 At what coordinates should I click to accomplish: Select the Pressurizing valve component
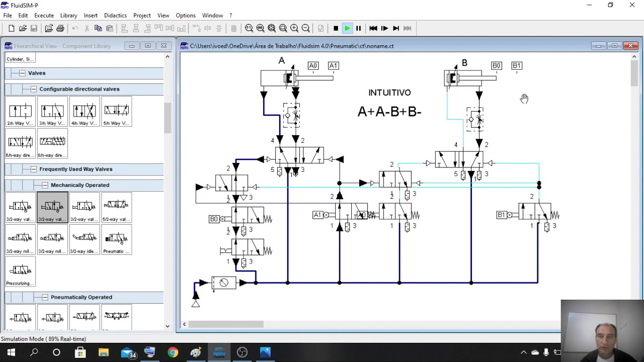click(x=20, y=272)
